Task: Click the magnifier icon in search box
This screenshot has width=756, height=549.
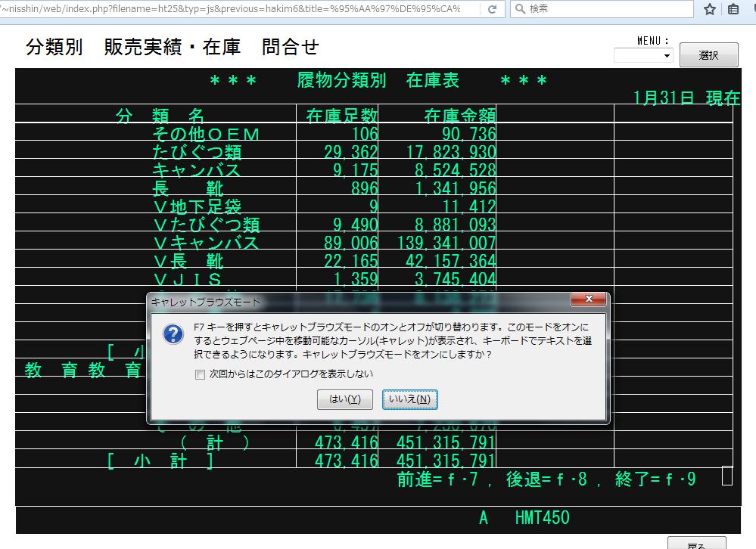Action: point(519,9)
